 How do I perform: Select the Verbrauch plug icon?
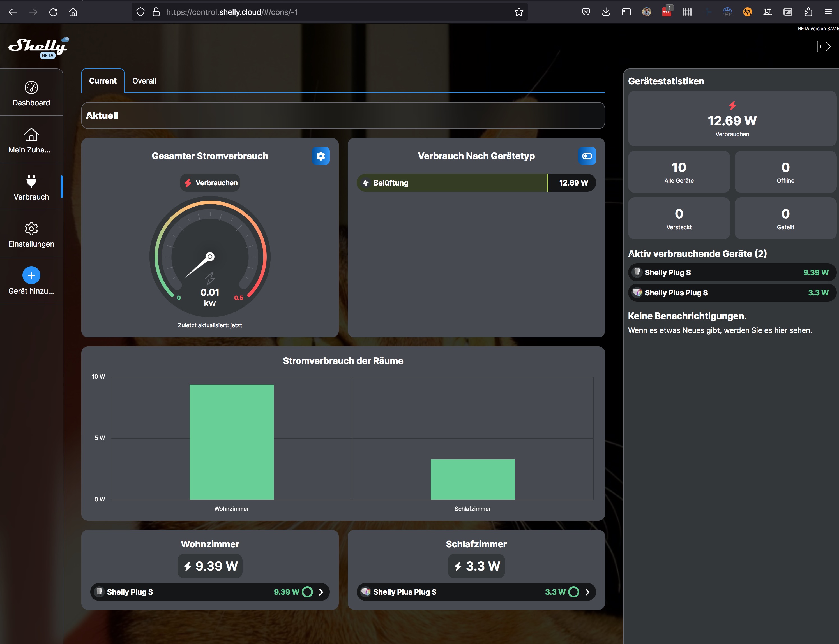tap(31, 182)
